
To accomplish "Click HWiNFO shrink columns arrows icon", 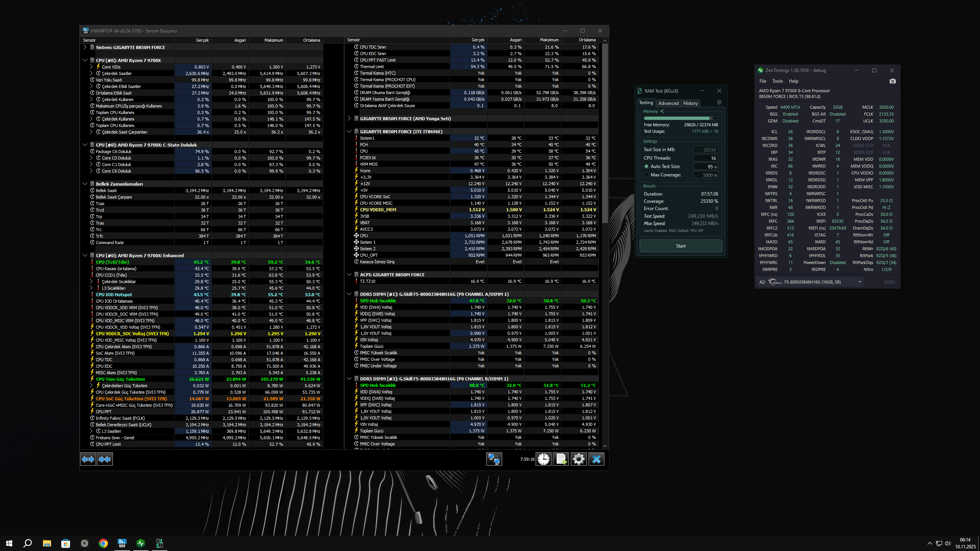I will (105, 459).
